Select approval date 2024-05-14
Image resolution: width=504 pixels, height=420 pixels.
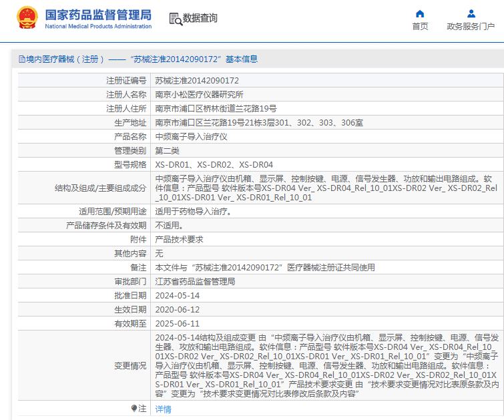point(178,296)
